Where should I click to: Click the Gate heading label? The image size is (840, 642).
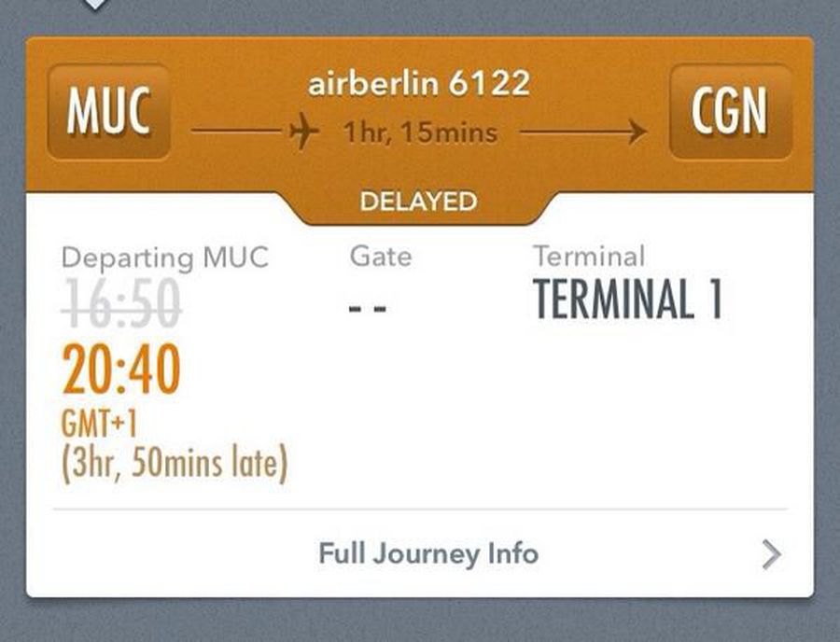tap(380, 255)
